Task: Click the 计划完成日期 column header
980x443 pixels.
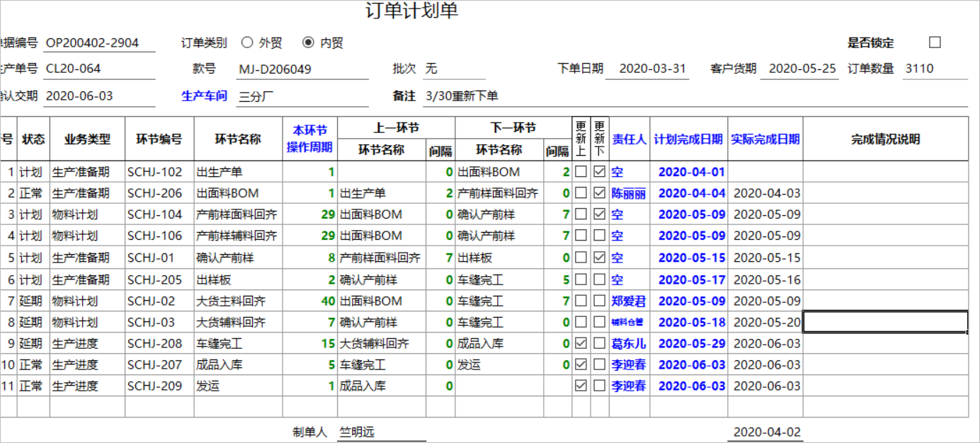Action: (688, 139)
